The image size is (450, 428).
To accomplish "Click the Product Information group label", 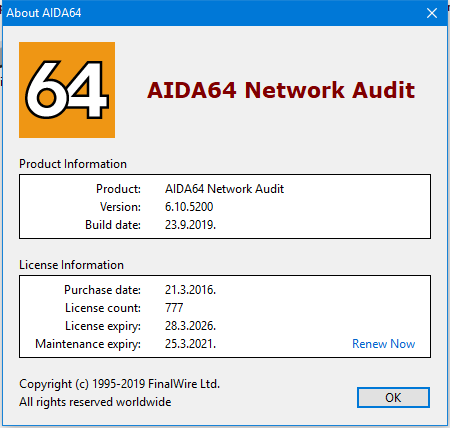I will [x=73, y=164].
